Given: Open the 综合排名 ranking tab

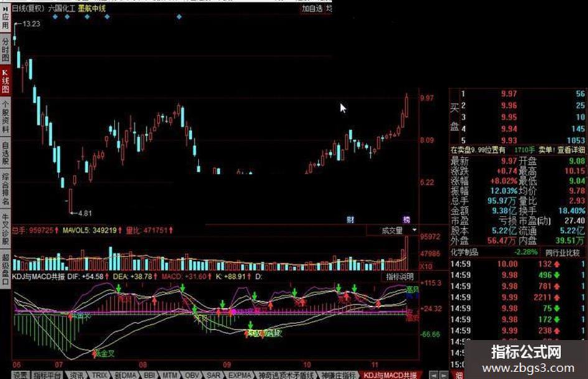Looking at the screenshot, I should click(5, 189).
